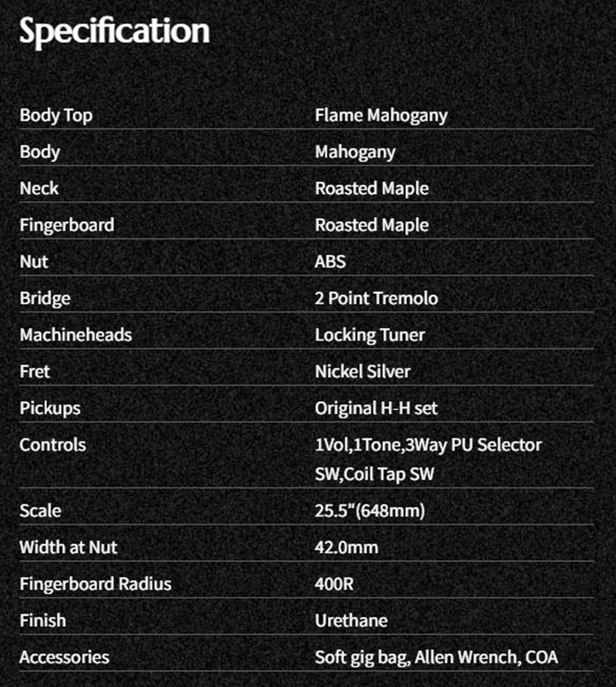Select the Width at Nut label
Image resolution: width=616 pixels, height=687 pixels.
coord(68,547)
